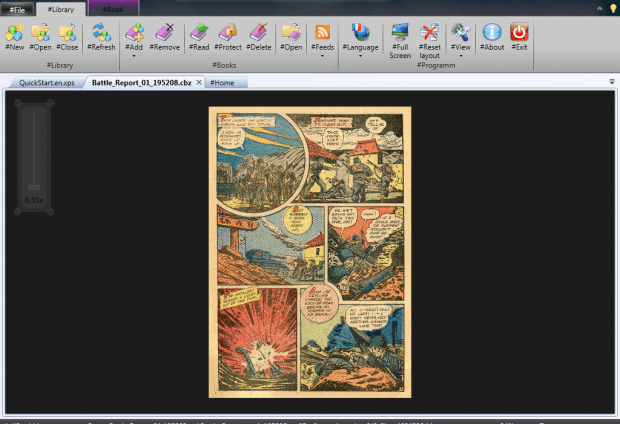Click the comic page image

pyautogui.click(x=310, y=252)
